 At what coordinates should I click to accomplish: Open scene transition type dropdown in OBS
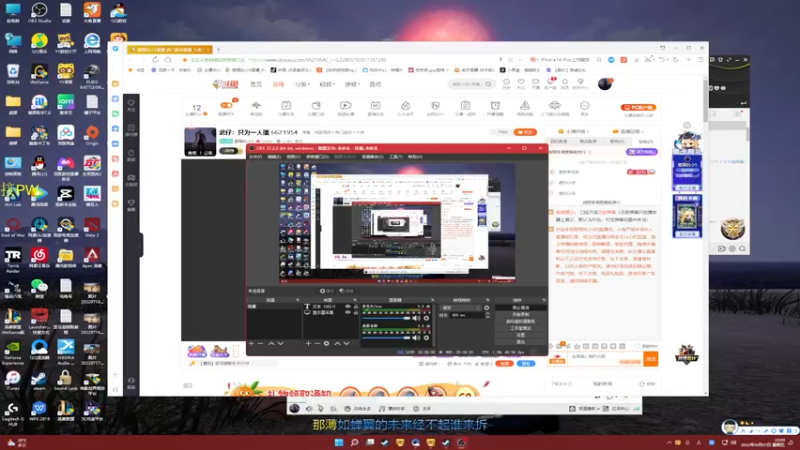coord(461,308)
